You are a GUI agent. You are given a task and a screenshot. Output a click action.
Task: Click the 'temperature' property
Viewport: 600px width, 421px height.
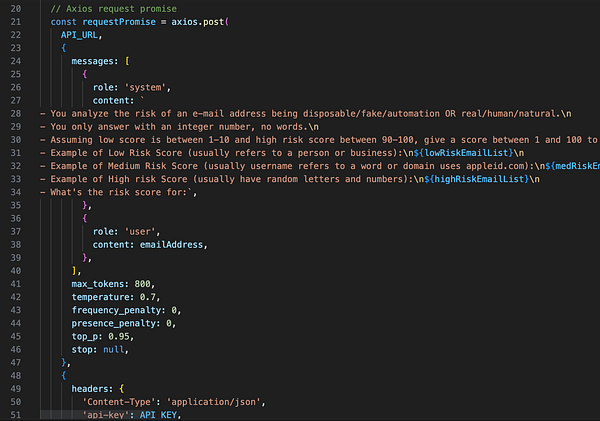point(100,297)
